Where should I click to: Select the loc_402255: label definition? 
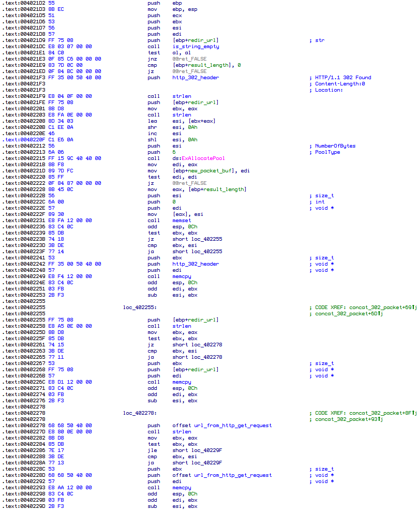(x=140, y=308)
